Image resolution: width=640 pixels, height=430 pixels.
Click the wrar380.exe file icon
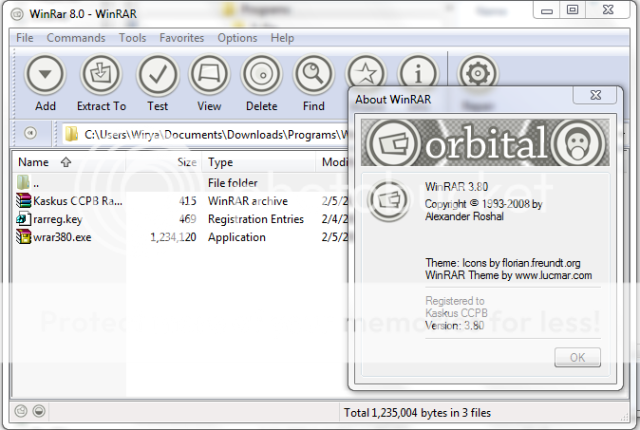24,237
